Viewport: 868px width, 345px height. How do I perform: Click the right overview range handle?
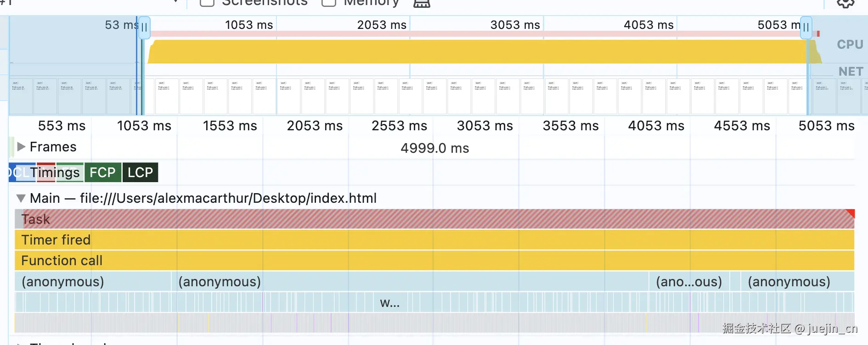(x=806, y=28)
